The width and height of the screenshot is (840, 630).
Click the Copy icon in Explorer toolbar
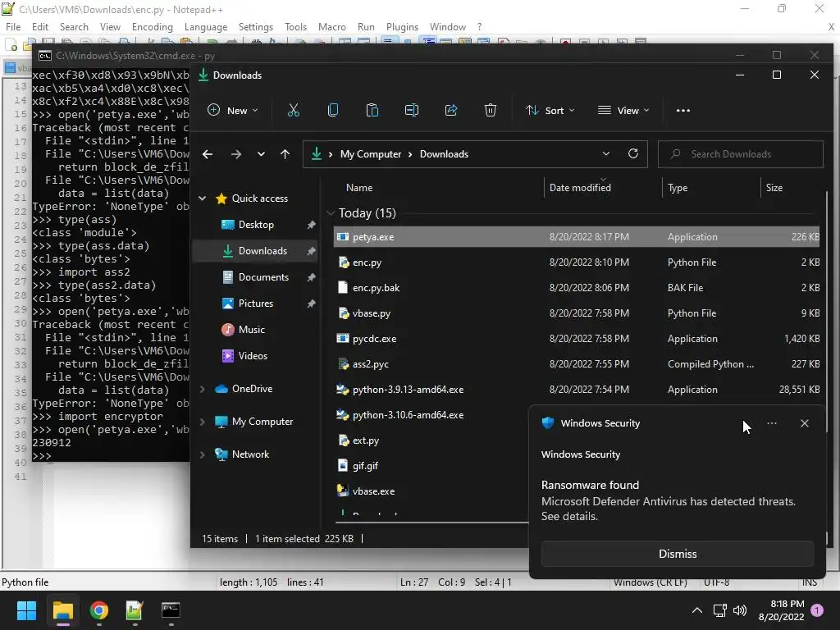[333, 111]
